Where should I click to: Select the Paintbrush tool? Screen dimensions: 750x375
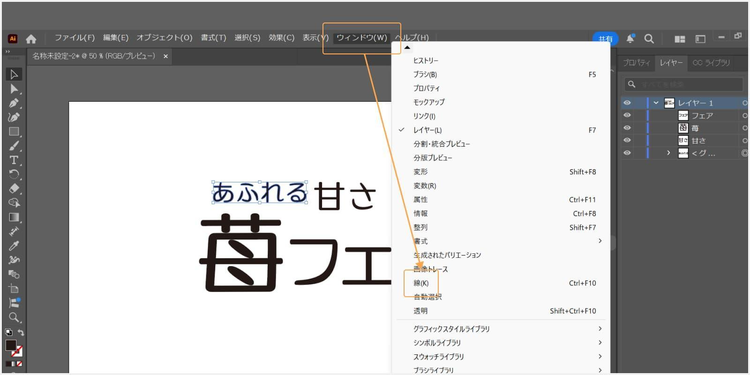14,146
